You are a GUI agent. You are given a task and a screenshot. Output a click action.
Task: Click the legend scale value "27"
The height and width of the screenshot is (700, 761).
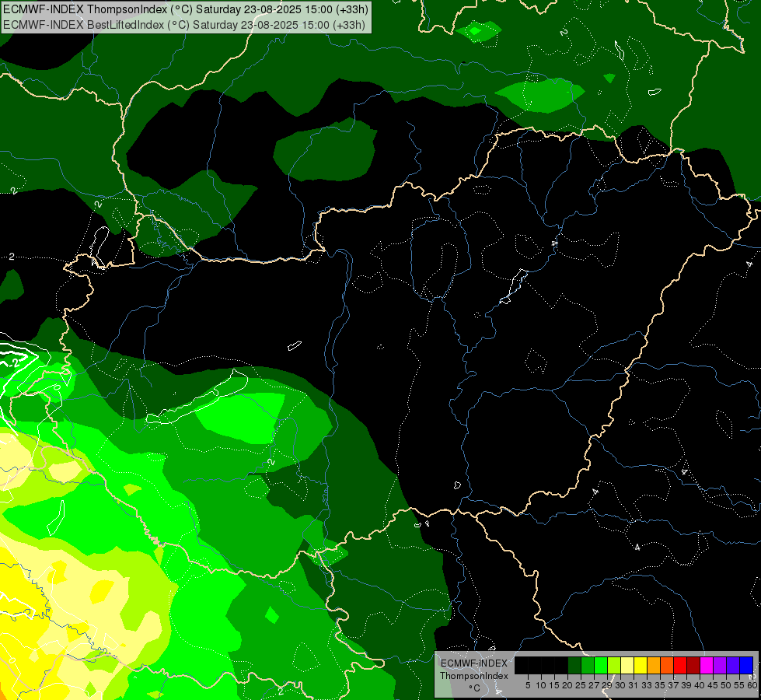594,685
